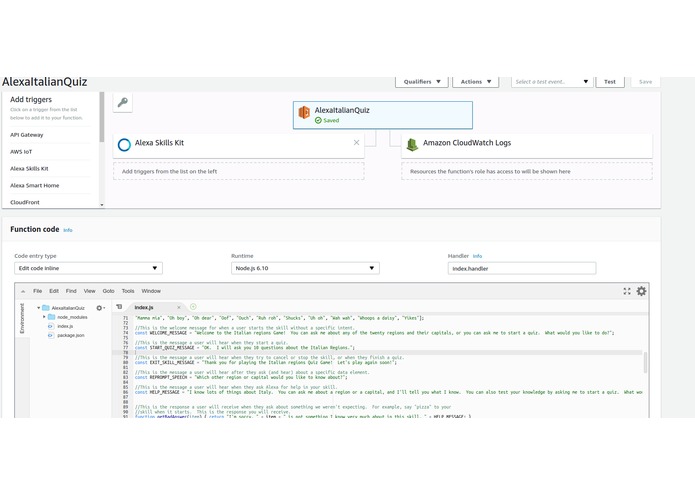Open the file tree gear menu
Image resolution: width=695 pixels, height=494 pixels.
tap(100, 307)
